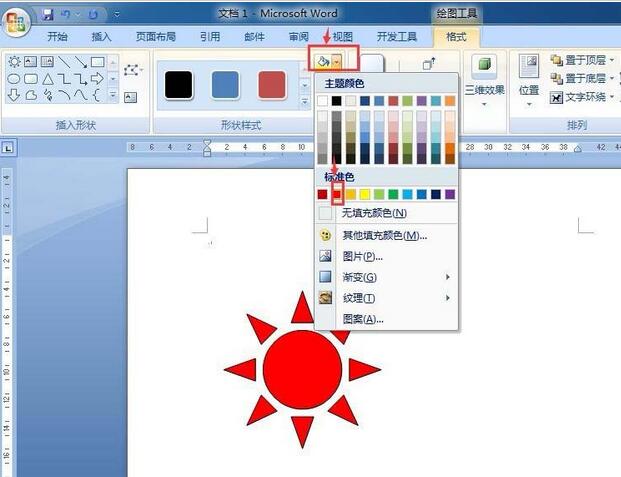The height and width of the screenshot is (477, 621).
Task: Switch to the 插入 tab
Action: [x=101, y=37]
